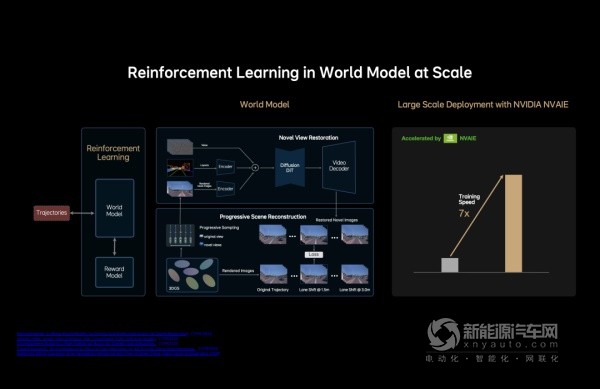600x389 pixels.
Task: Click the Layouts Encoder block
Action: click(225, 167)
